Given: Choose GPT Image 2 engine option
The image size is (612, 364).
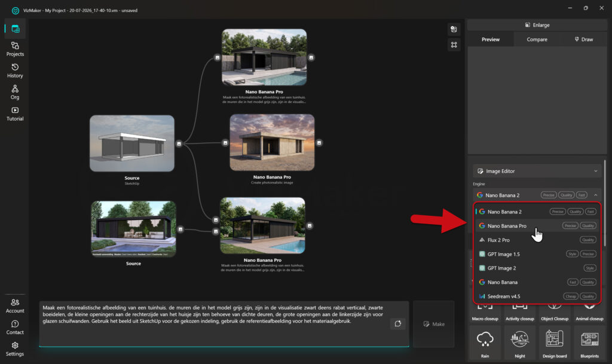Looking at the screenshot, I should click(537, 268).
